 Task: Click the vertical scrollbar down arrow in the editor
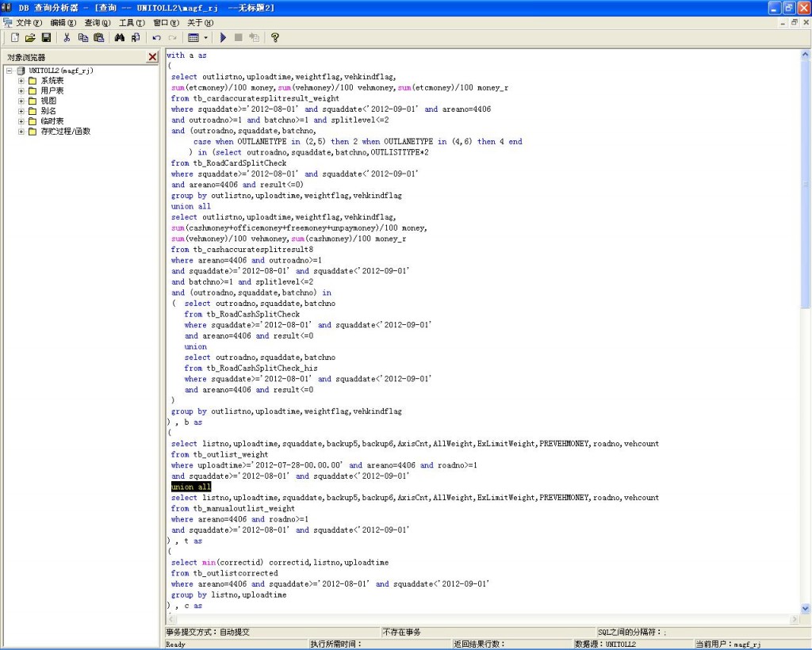pos(806,609)
